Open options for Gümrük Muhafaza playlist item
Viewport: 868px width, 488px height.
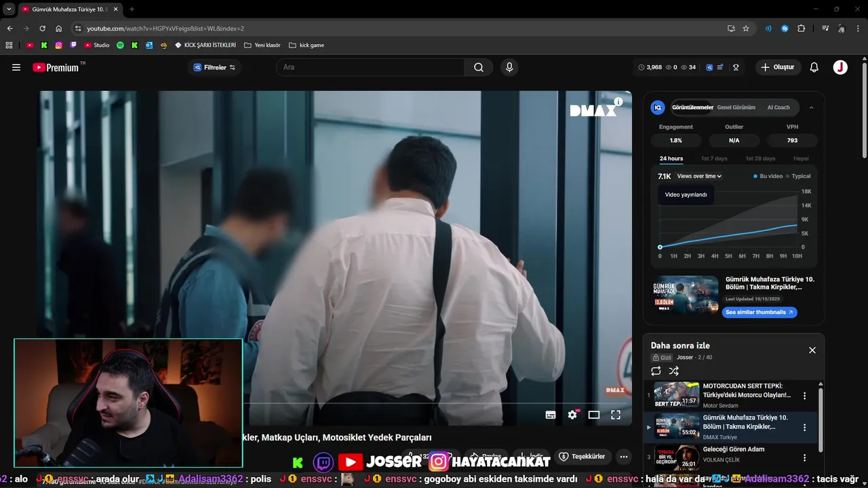(805, 428)
